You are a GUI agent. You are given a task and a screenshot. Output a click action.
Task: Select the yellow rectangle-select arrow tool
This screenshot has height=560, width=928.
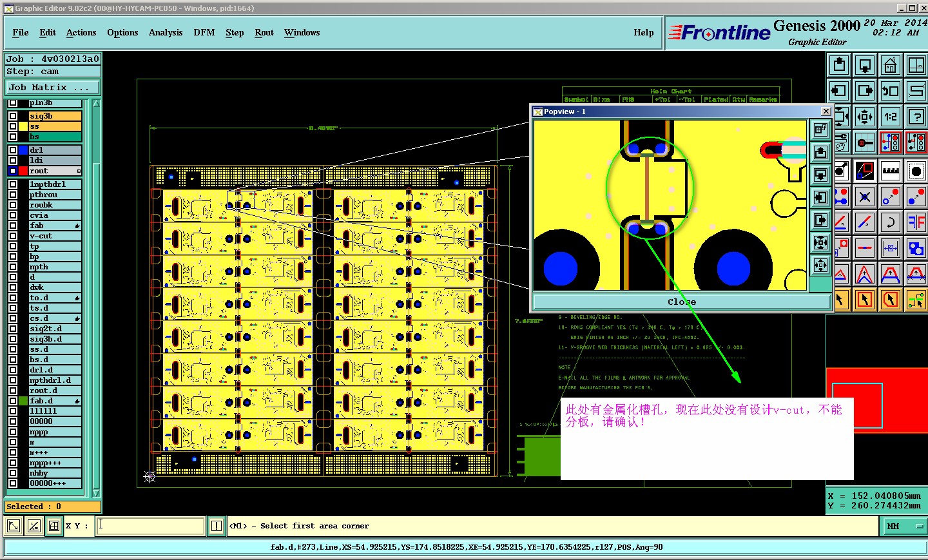click(865, 299)
